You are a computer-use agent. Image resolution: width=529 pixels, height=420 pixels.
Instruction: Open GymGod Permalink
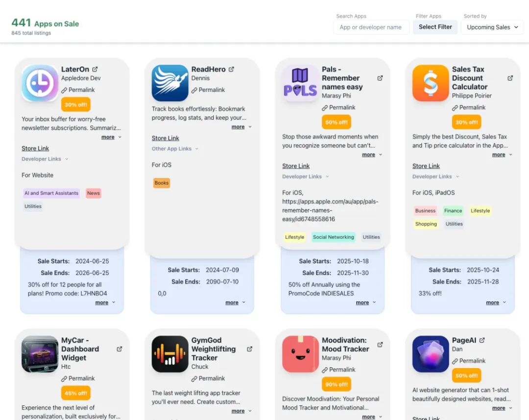pyautogui.click(x=208, y=378)
